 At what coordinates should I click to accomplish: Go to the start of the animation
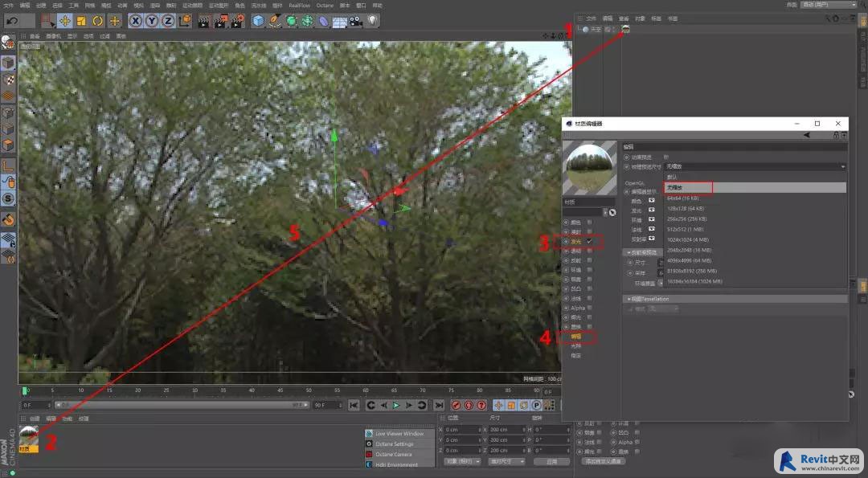click(354, 406)
